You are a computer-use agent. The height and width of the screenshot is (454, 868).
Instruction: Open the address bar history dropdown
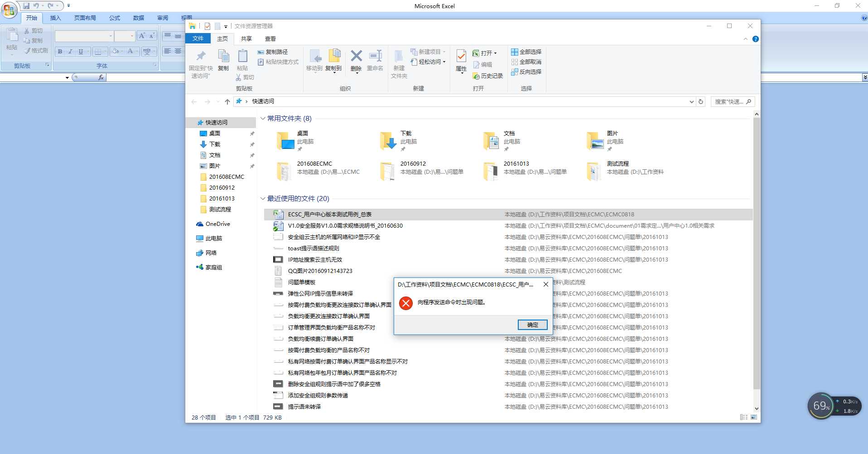click(691, 102)
